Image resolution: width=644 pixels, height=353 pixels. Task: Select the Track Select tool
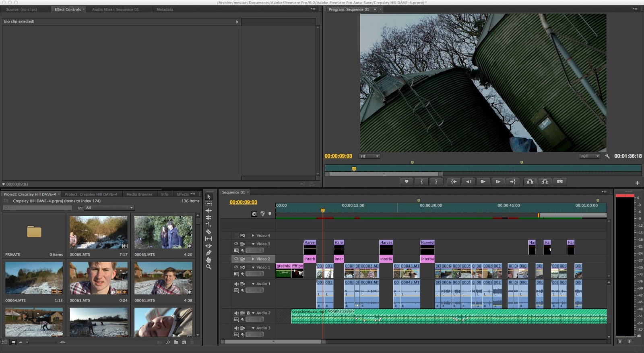(208, 203)
